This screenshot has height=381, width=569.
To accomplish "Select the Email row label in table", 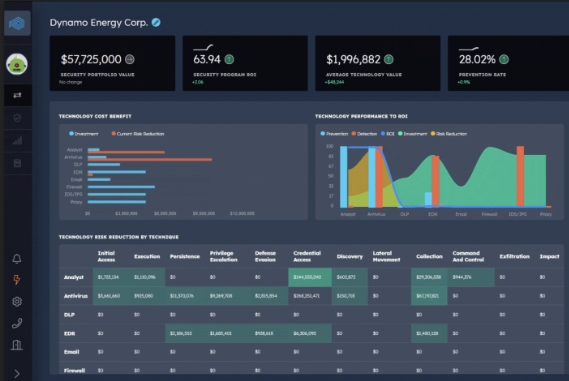I will 71,352.
